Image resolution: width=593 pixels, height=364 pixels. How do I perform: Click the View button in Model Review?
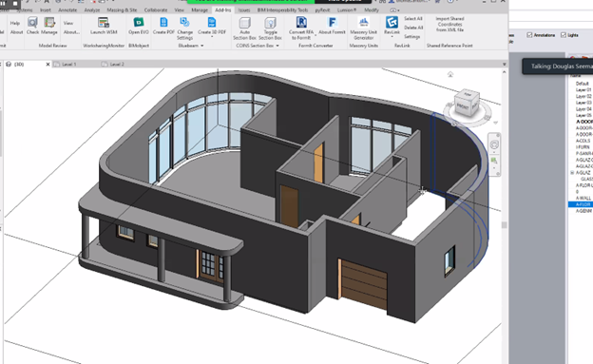(68, 23)
